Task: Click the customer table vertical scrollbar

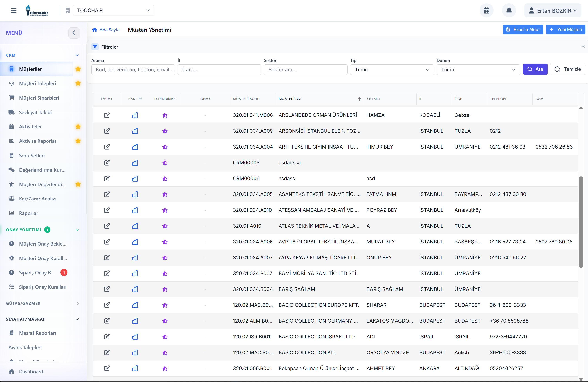Action: (581, 222)
